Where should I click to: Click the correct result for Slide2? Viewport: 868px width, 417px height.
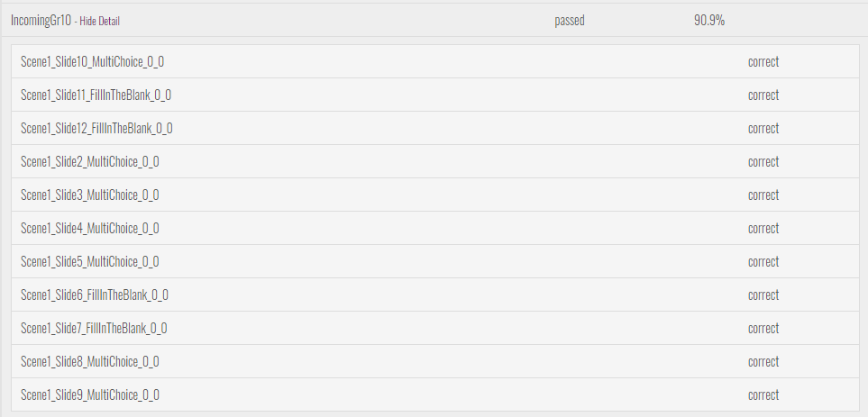point(763,161)
